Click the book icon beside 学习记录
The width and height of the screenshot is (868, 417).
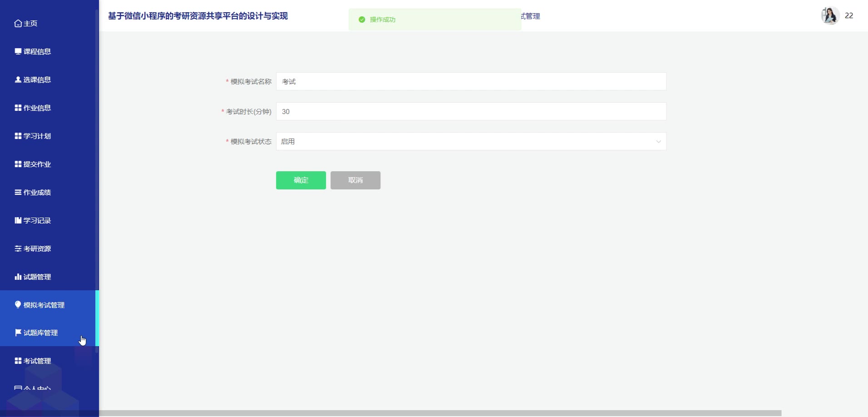tap(18, 220)
